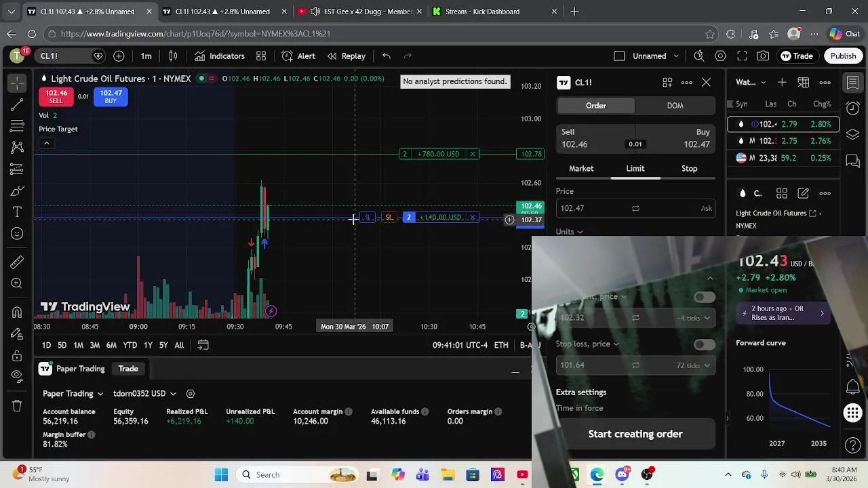The image size is (868, 488).
Task: Open the quick search icon
Action: [699, 56]
